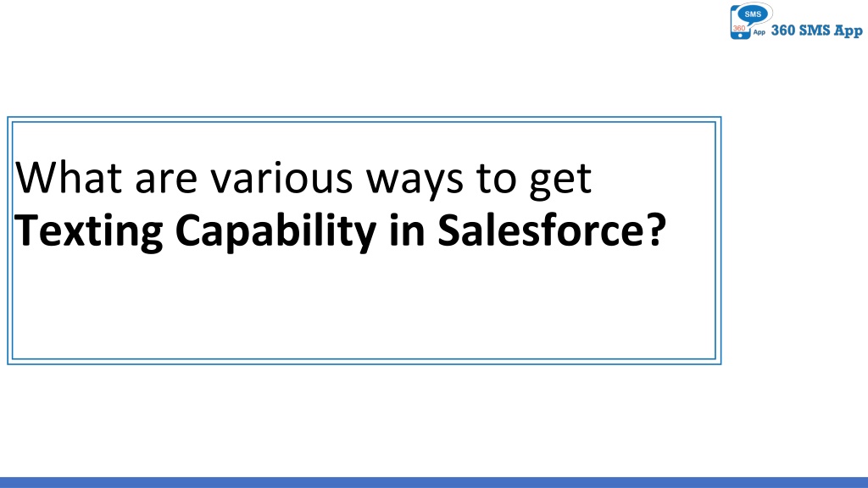Select the red 360 text on phone logo
Image resolution: width=868 pixels, height=488 pixels.
click(739, 28)
